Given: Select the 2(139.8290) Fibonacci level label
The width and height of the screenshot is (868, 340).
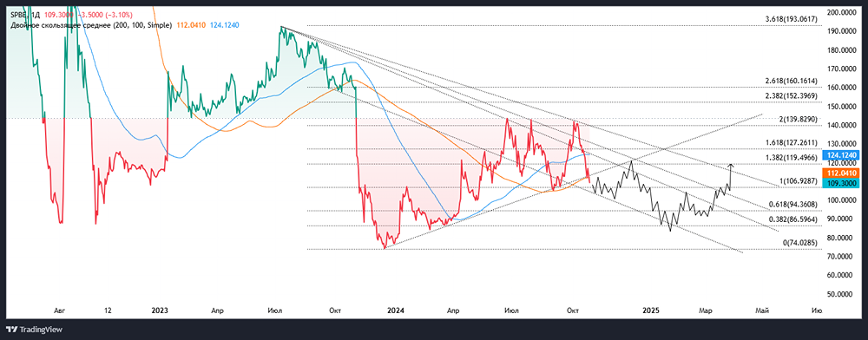Looking at the screenshot, I should [799, 120].
